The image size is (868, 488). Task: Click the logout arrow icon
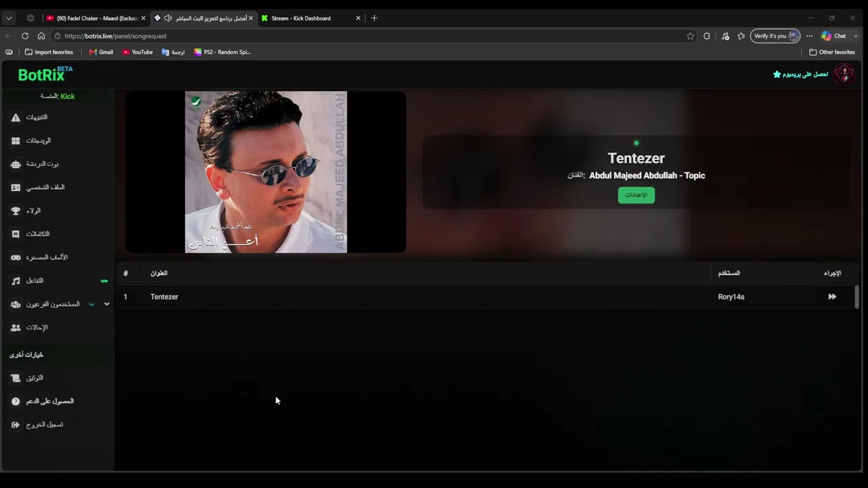tap(16, 424)
